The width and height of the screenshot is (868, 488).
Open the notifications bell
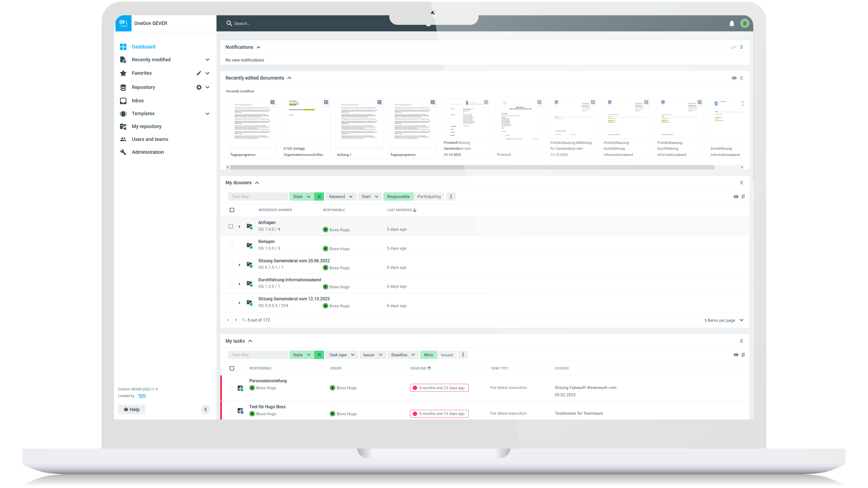coord(732,23)
